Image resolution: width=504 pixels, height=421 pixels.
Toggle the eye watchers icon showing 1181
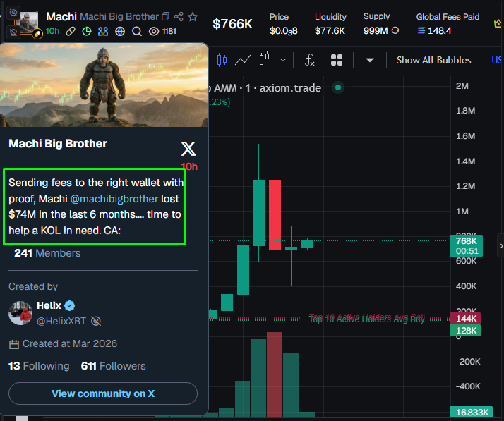pos(154,31)
